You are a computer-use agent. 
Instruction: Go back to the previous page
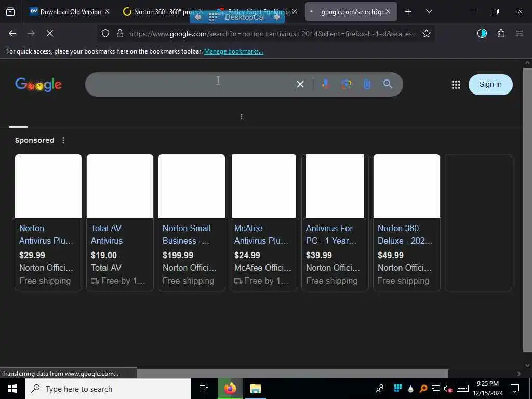tap(12, 33)
